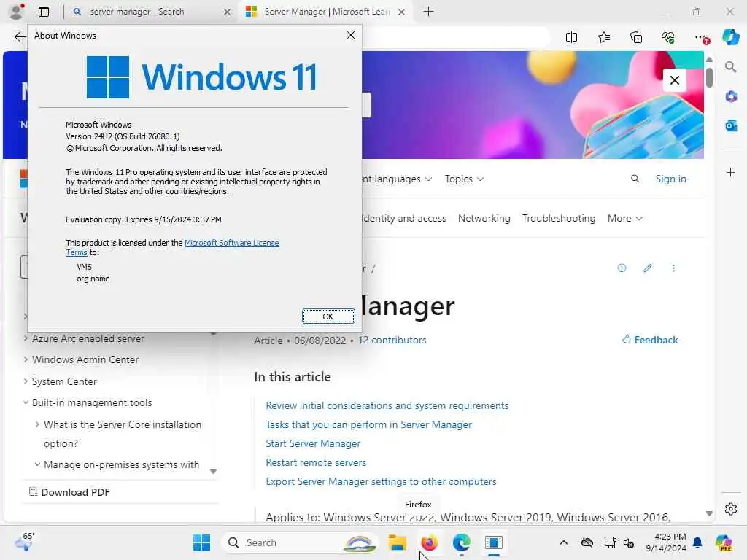The image size is (747, 560).
Task: Open Start Server Manager link
Action: point(313,443)
